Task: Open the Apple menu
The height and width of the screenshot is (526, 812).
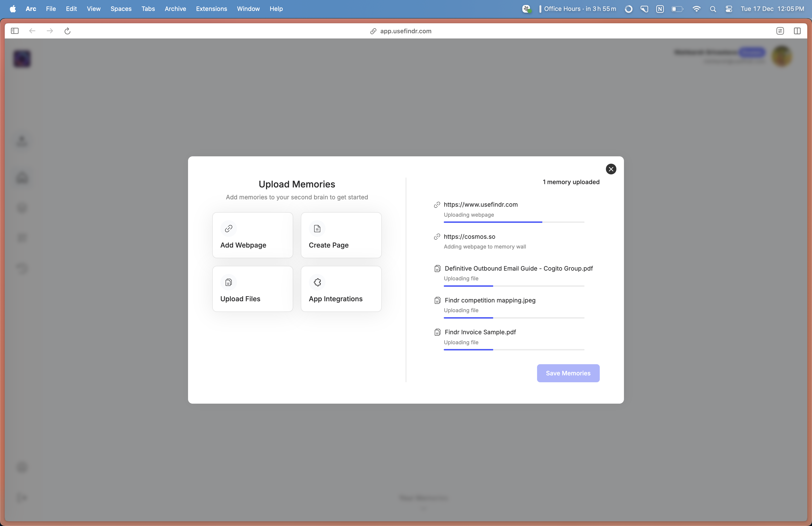Action: click(x=13, y=9)
